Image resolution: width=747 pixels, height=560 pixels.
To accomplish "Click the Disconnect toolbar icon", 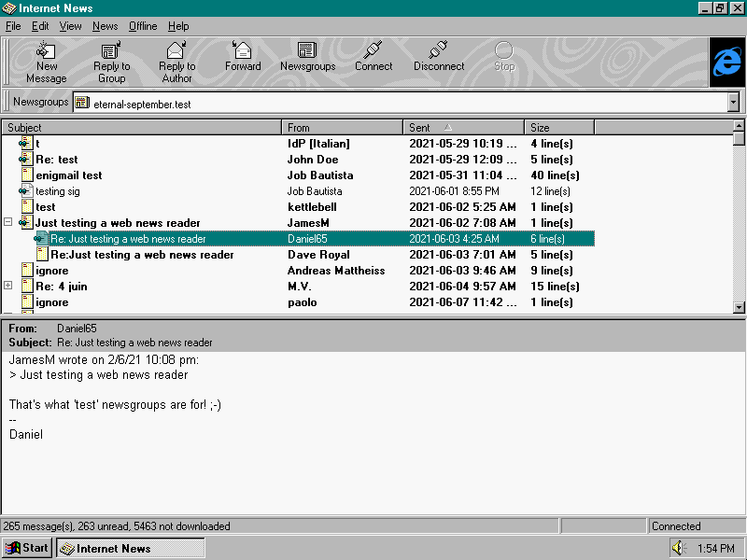I will click(x=439, y=58).
